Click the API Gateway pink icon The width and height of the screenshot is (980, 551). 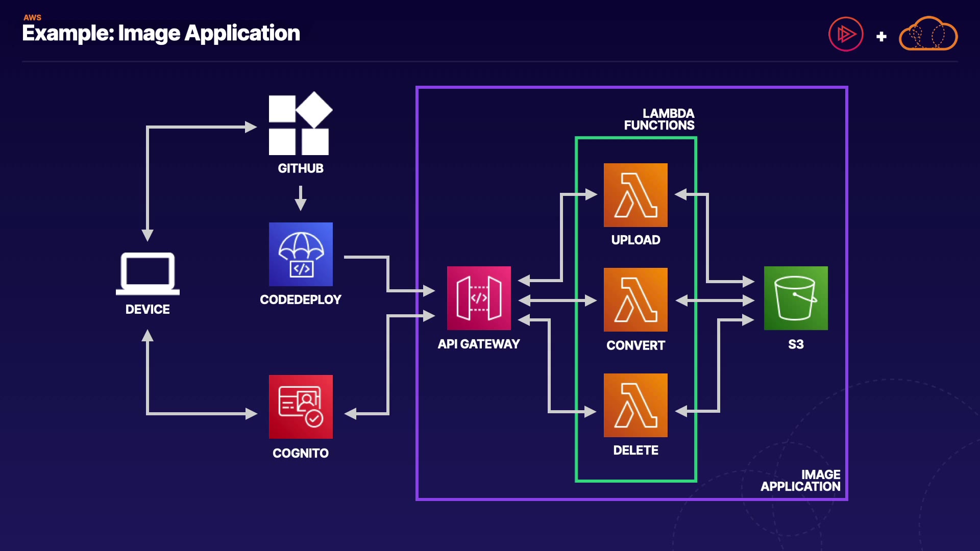click(479, 298)
